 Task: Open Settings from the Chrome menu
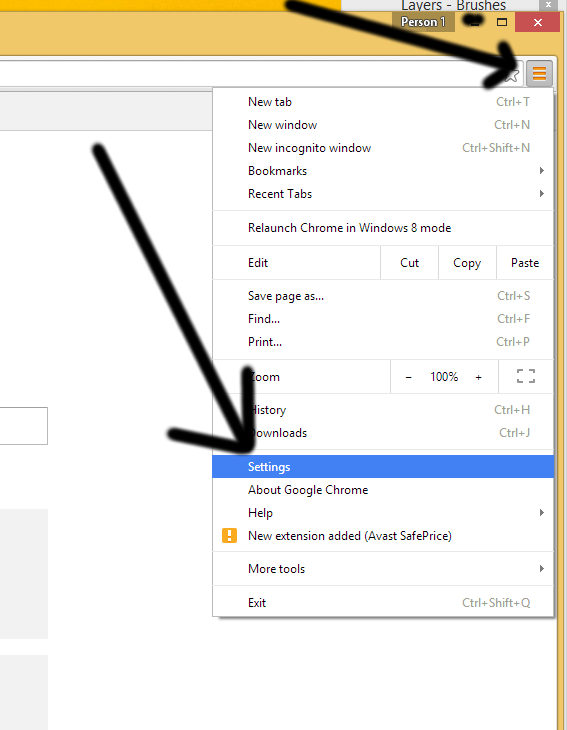[x=383, y=466]
